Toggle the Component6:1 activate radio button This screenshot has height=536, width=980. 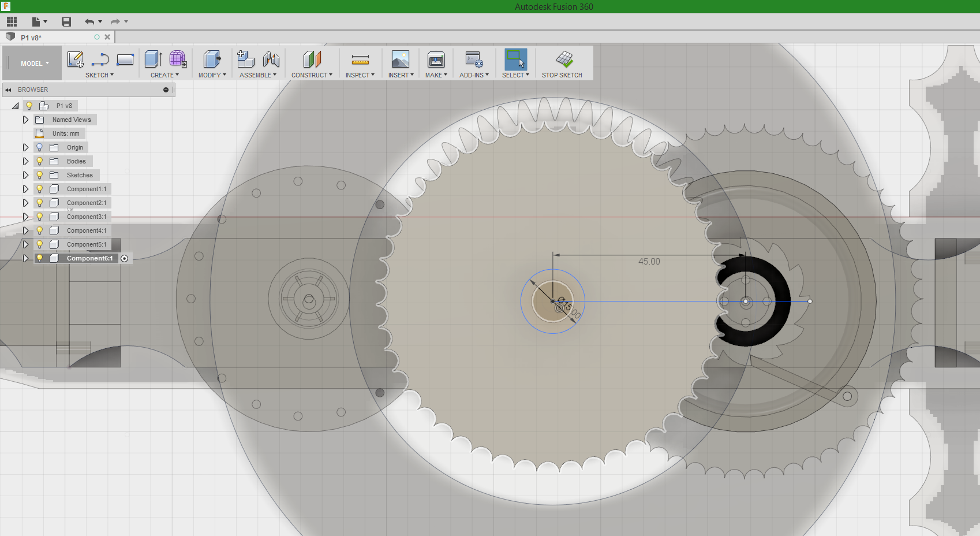(125, 258)
